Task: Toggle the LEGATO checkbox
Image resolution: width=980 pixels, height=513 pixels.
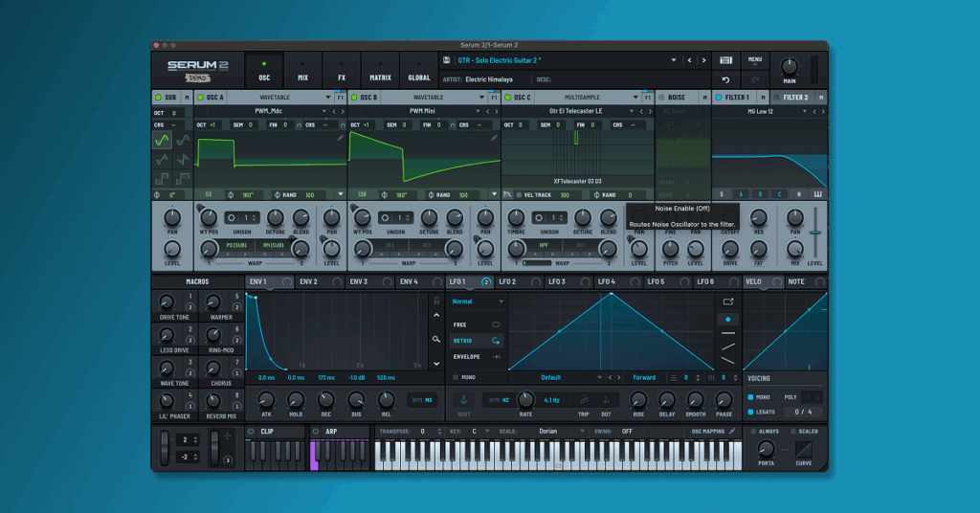Action: 750,413
